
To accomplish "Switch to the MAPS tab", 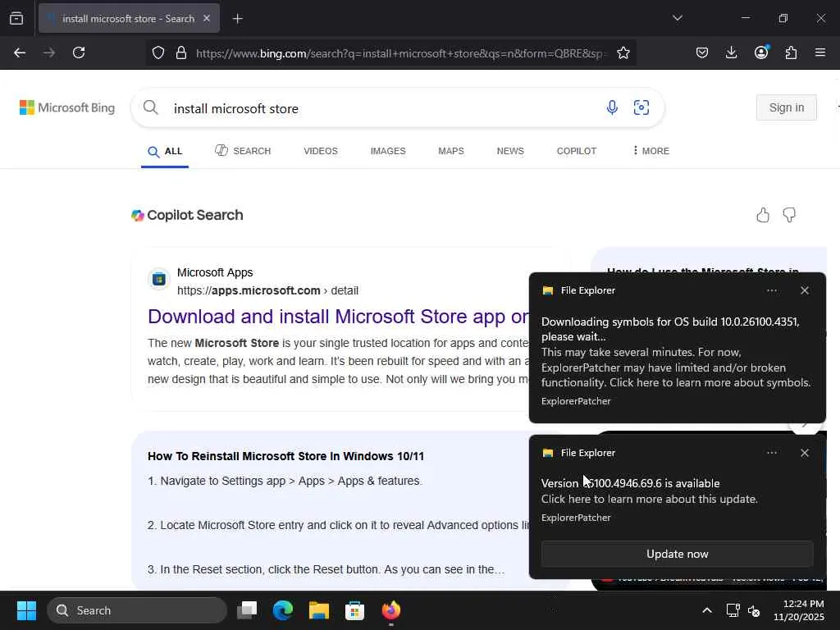I will 451,151.
